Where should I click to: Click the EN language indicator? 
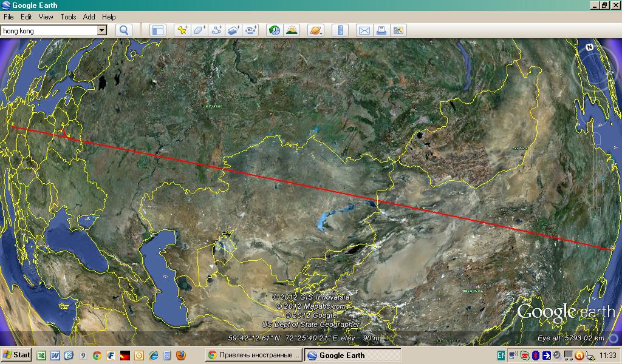click(x=501, y=356)
